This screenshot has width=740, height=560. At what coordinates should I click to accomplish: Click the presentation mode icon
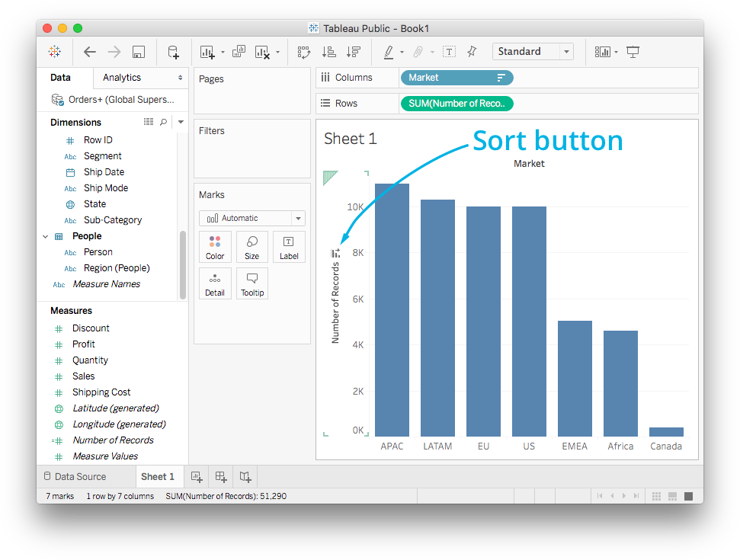[x=633, y=52]
